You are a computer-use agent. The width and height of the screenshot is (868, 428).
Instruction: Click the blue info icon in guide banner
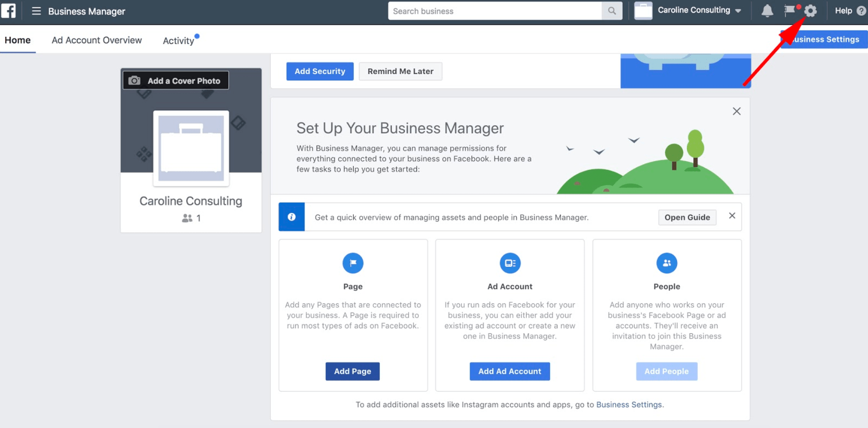(292, 217)
